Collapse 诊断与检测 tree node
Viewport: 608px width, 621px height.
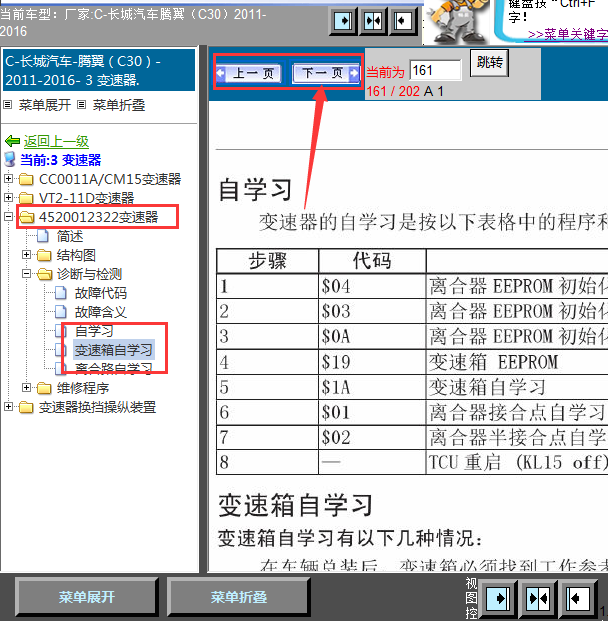tap(26, 274)
